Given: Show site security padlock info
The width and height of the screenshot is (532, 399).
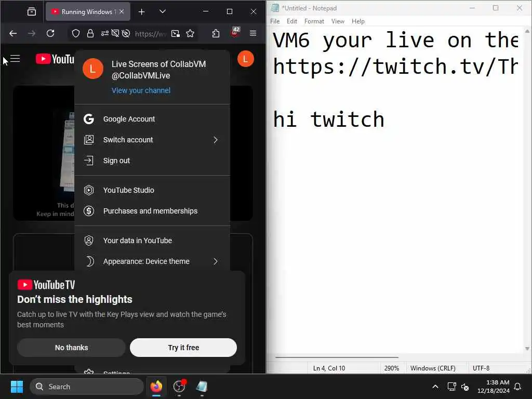Looking at the screenshot, I should pos(90,33).
